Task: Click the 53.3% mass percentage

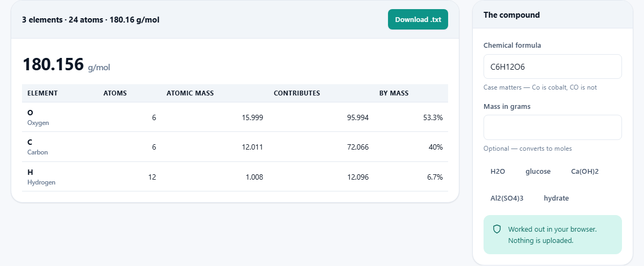Action: (x=433, y=117)
